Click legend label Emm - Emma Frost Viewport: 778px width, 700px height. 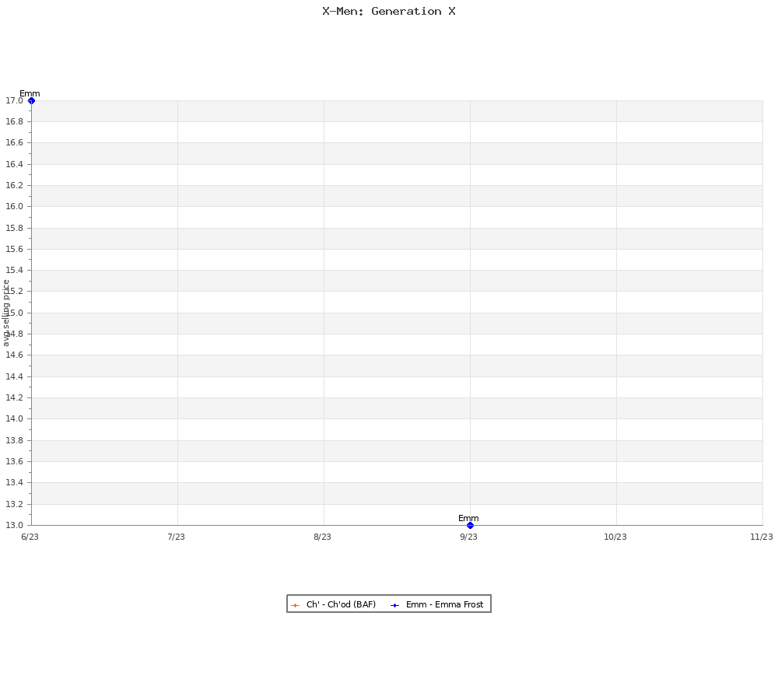[444, 605]
